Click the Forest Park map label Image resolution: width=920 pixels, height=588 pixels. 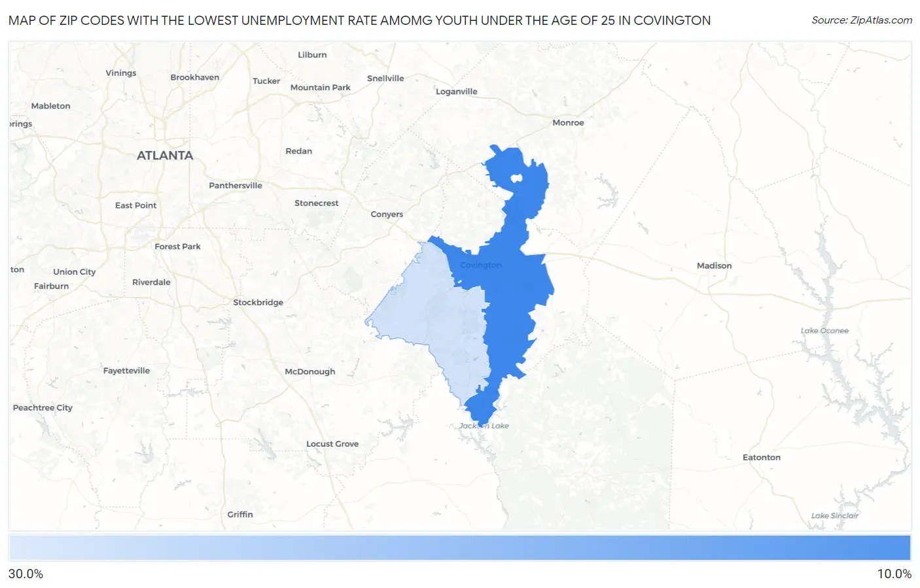[177, 247]
